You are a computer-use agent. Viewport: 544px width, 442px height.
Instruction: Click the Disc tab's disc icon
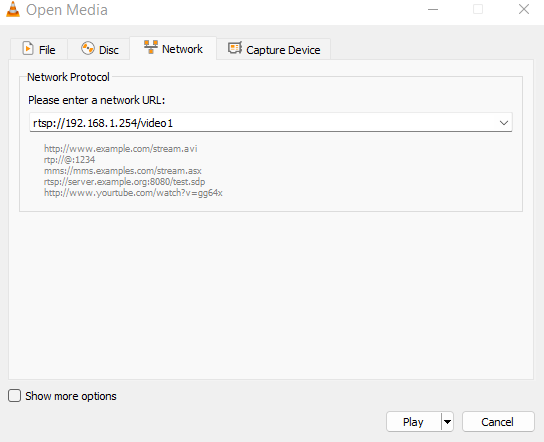coord(88,48)
